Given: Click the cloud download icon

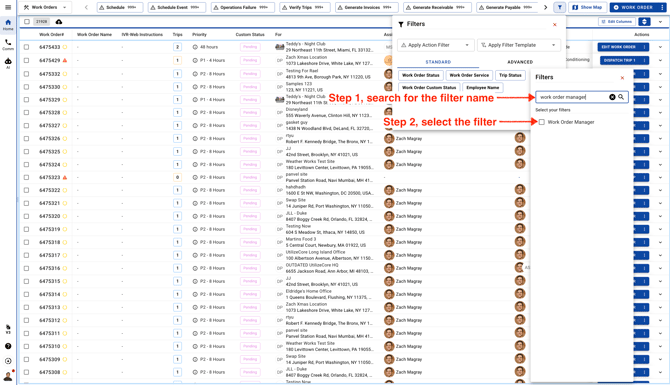Looking at the screenshot, I should pyautogui.click(x=59, y=22).
